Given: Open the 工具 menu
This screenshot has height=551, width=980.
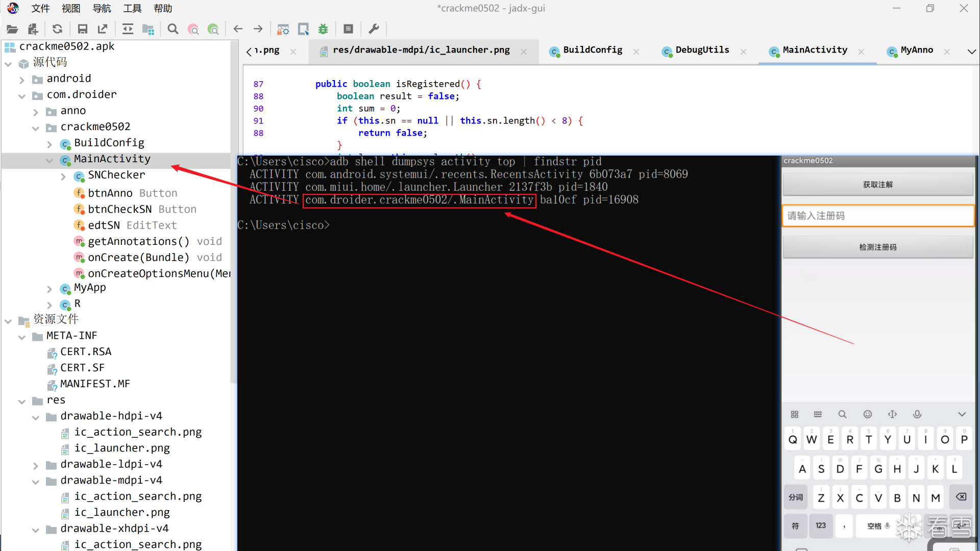Looking at the screenshot, I should click(x=132, y=8).
